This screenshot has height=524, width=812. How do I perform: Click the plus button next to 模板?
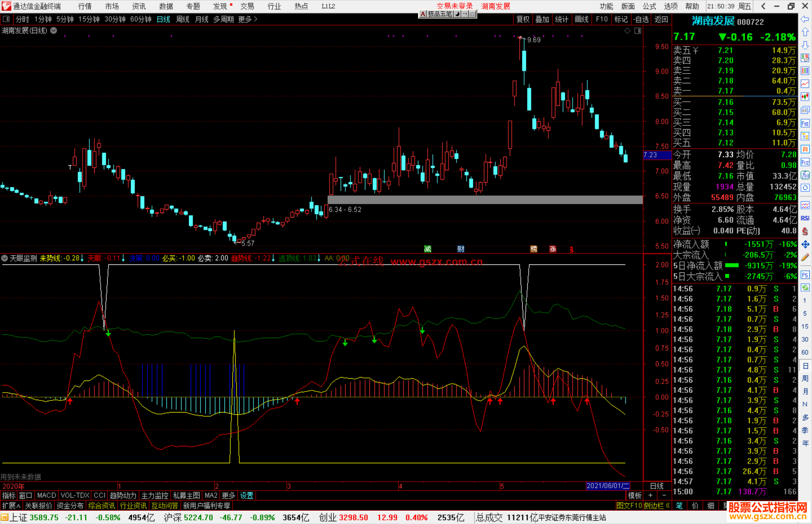650,495
